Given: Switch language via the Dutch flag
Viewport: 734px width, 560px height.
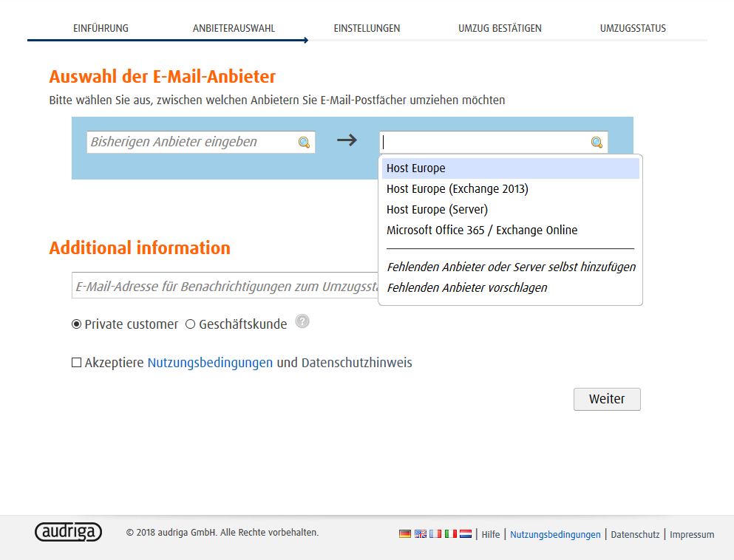Looking at the screenshot, I should [x=465, y=534].
